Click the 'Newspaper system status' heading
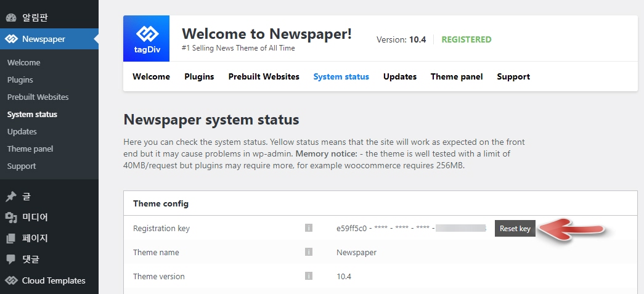The image size is (644, 294). (211, 120)
